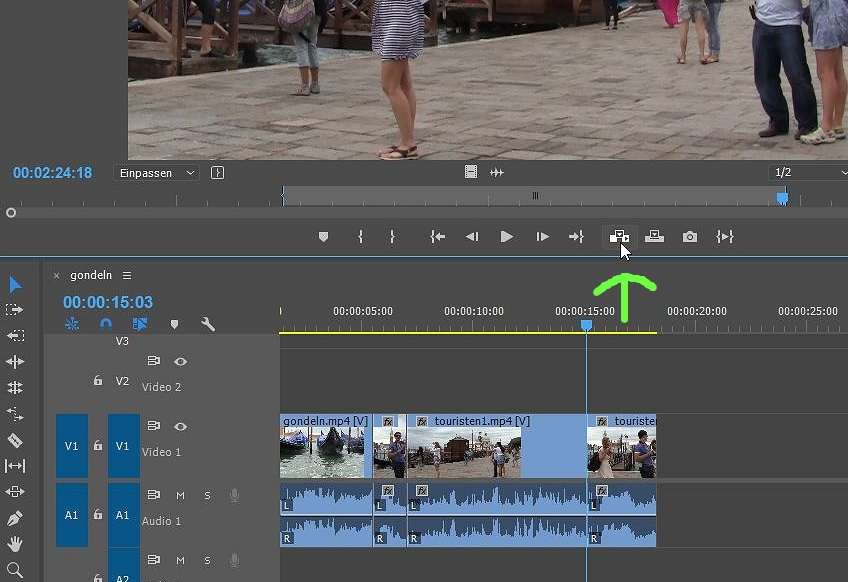The height and width of the screenshot is (582, 848).
Task: Select the Zoom tool at bottom of toolbar
Action: pyautogui.click(x=14, y=568)
